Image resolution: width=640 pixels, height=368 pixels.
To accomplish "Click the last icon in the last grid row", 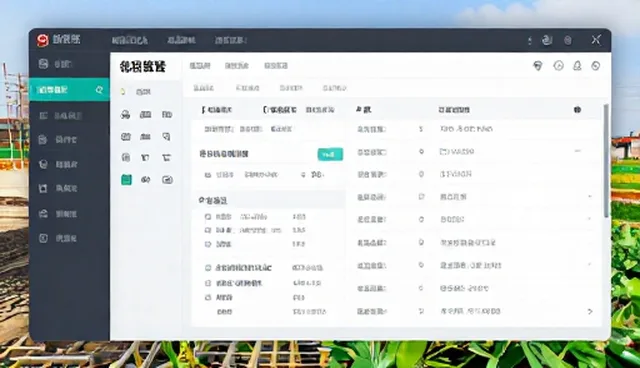I will 167,180.
